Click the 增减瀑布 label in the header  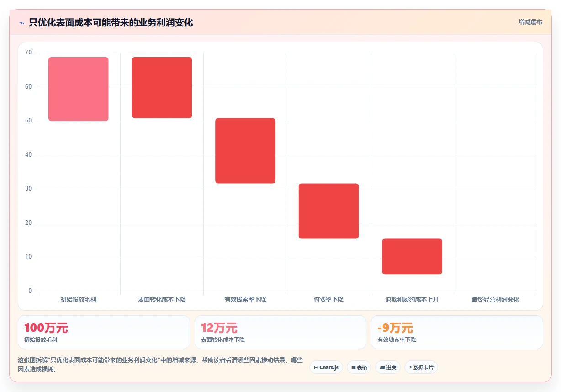530,22
